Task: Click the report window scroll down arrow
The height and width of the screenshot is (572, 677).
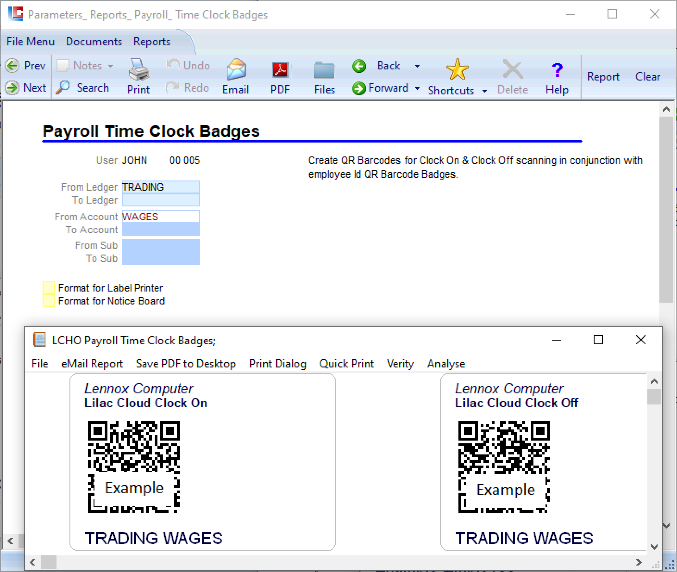Action: 654,547
